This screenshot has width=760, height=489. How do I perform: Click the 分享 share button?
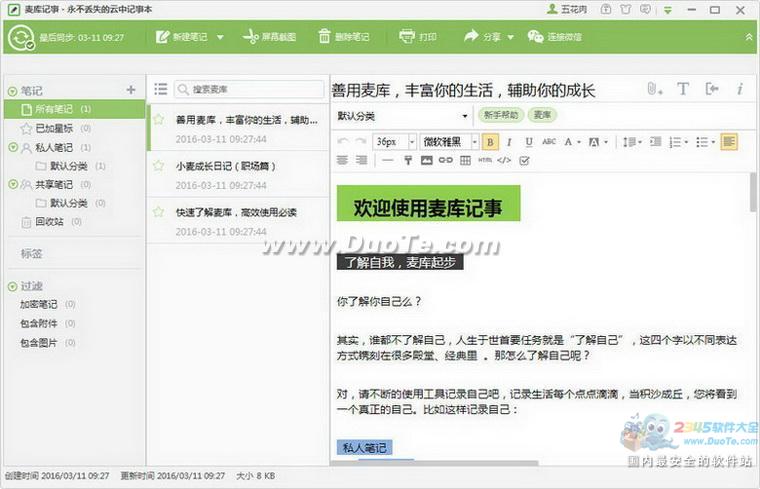[482, 37]
